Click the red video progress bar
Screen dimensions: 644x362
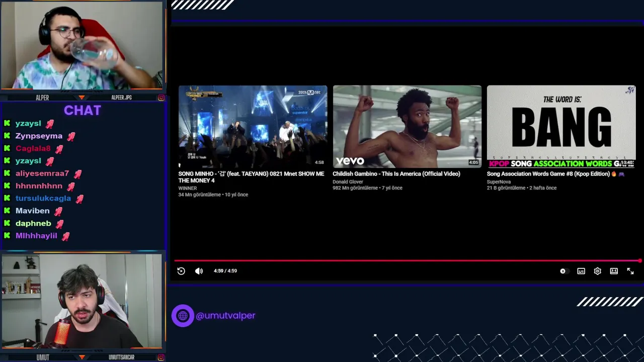pyautogui.click(x=408, y=260)
